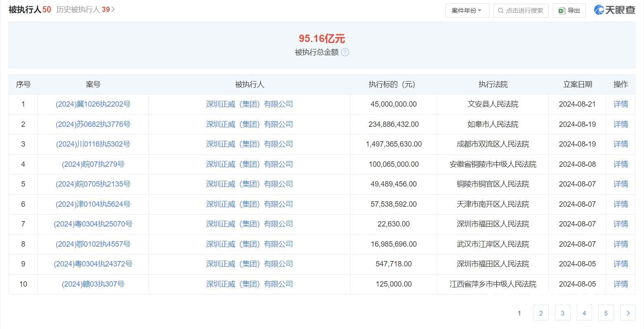Open case (2024)粤0304执25070号

[x=93, y=224]
